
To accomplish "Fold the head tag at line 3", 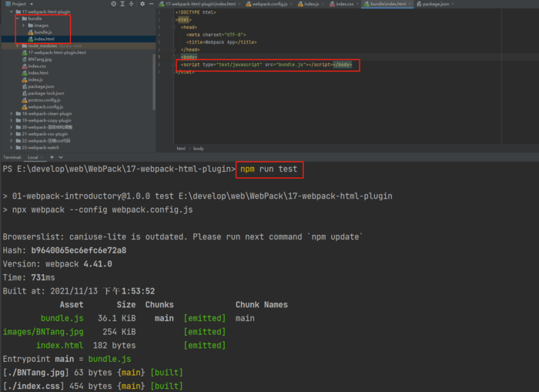I will pyautogui.click(x=173, y=27).
